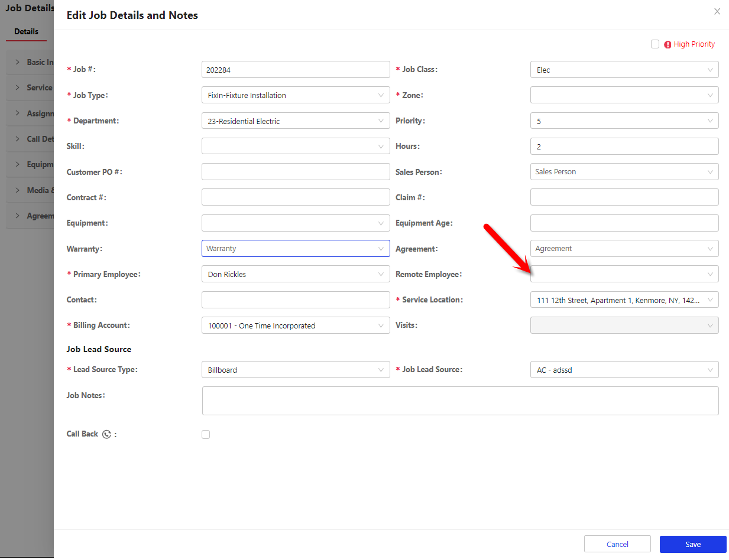Open the Zone dropdown
This screenshot has height=560, width=729.
(624, 95)
